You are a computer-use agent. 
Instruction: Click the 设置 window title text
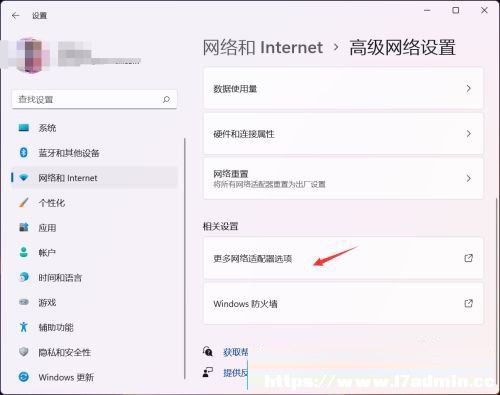[39, 16]
